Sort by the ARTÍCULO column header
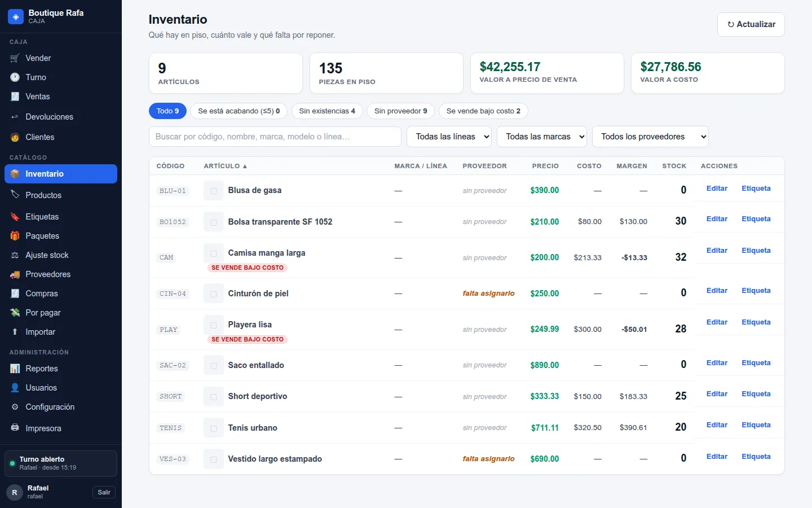The image size is (812, 508). [226, 166]
